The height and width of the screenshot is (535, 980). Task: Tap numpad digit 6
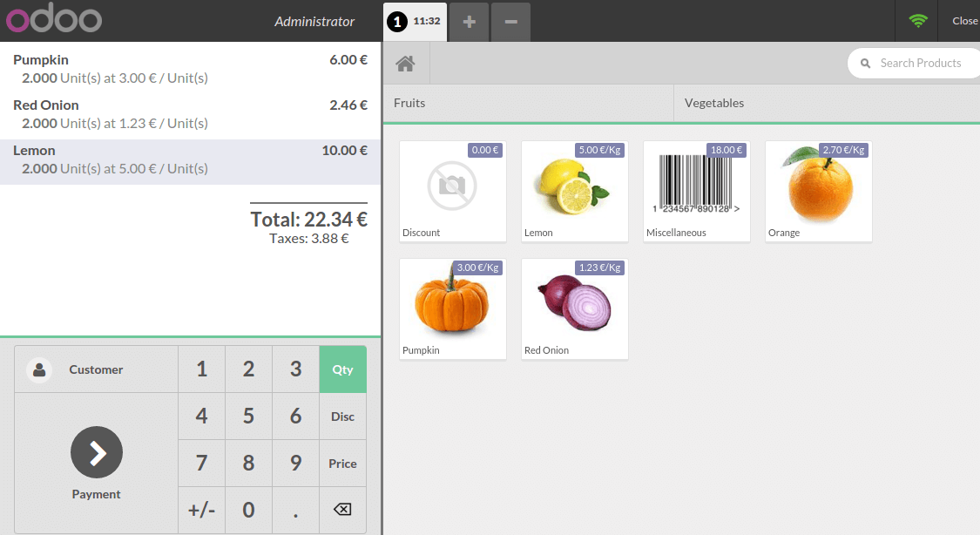[295, 416]
